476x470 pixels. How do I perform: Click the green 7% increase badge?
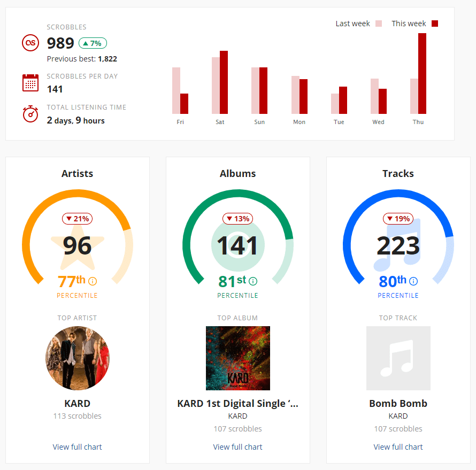tap(93, 43)
